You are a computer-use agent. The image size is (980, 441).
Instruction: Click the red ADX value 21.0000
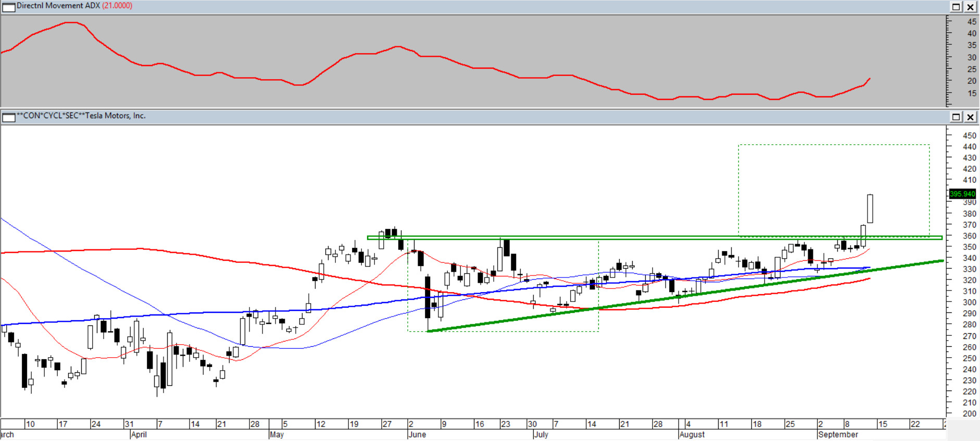coord(117,6)
